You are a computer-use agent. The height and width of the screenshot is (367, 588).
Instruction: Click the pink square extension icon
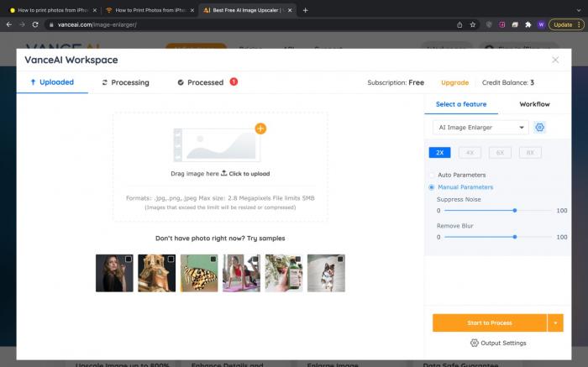click(x=501, y=24)
